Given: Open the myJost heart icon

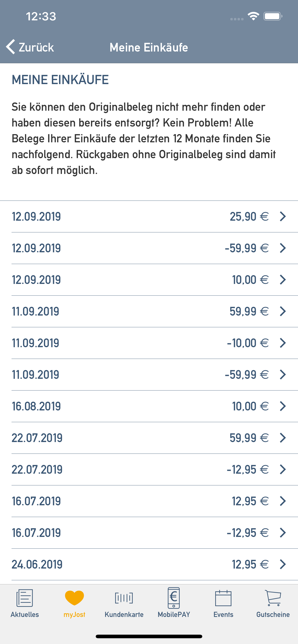Looking at the screenshot, I should pyautogui.click(x=74, y=598).
